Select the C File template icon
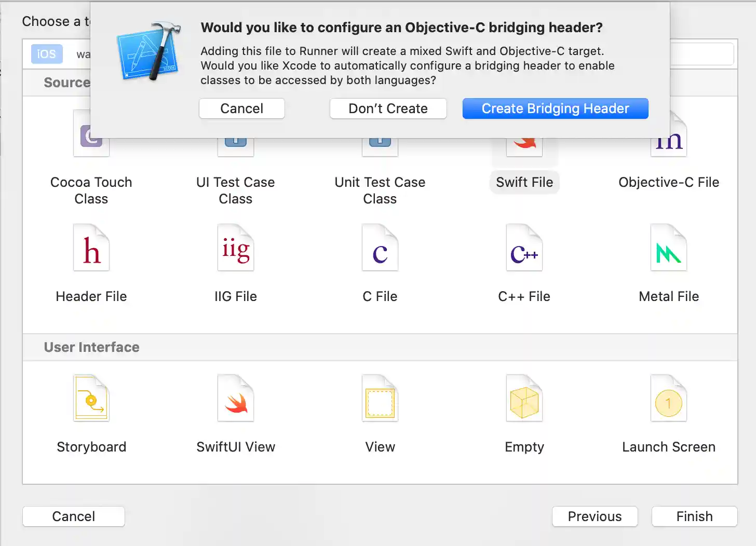This screenshot has width=756, height=546. click(380, 248)
